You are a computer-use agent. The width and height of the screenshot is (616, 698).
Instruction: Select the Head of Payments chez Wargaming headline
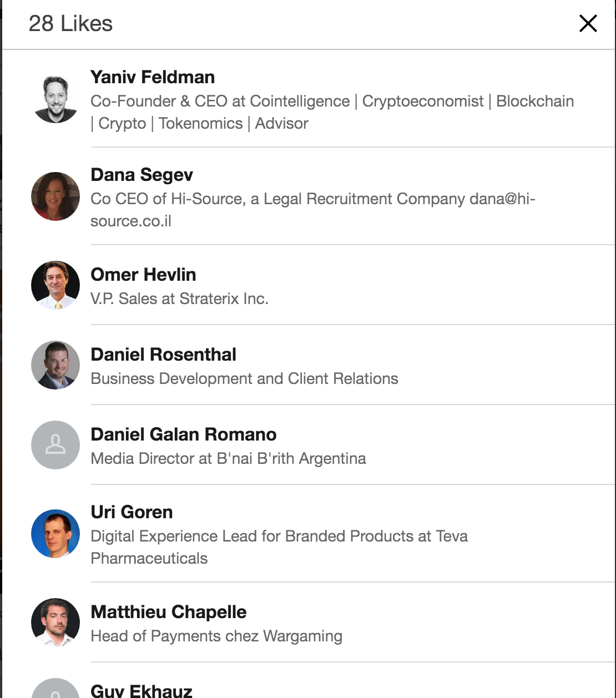[x=216, y=636]
